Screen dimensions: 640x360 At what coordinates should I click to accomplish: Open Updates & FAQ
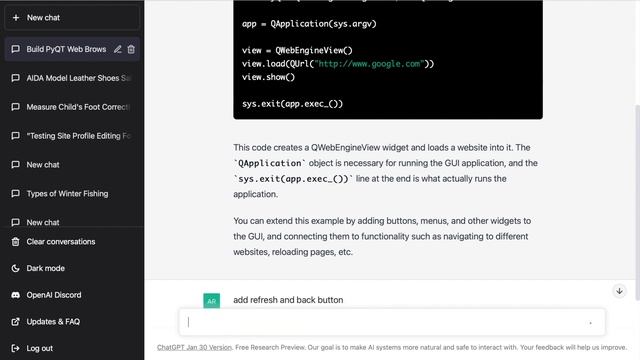(x=72, y=322)
